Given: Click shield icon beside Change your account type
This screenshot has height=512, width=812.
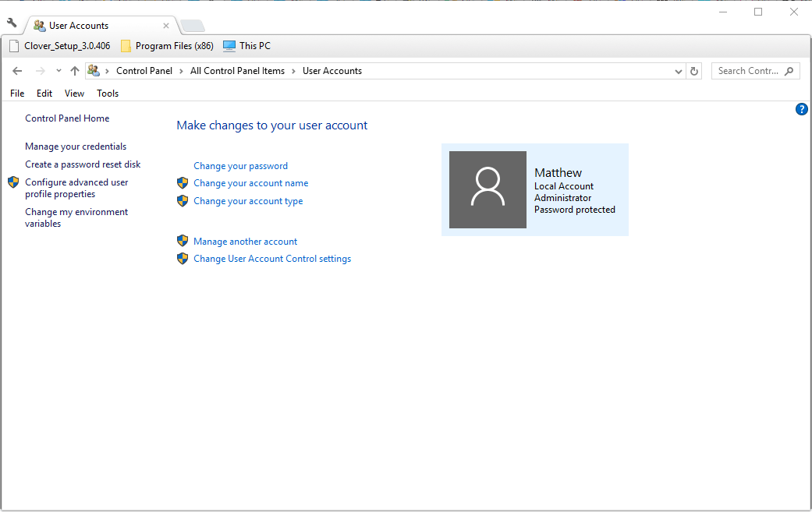Looking at the screenshot, I should pos(183,200).
